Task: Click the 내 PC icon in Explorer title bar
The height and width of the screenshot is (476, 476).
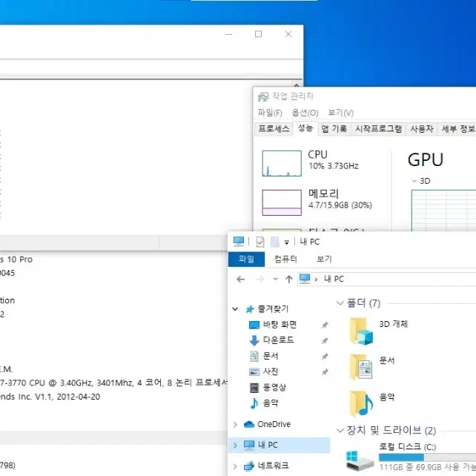Action: (x=239, y=242)
